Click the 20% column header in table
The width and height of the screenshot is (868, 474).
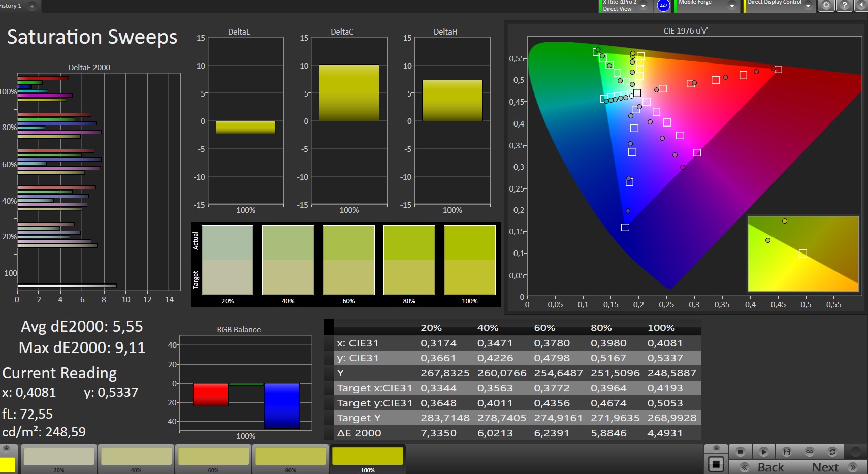click(431, 328)
